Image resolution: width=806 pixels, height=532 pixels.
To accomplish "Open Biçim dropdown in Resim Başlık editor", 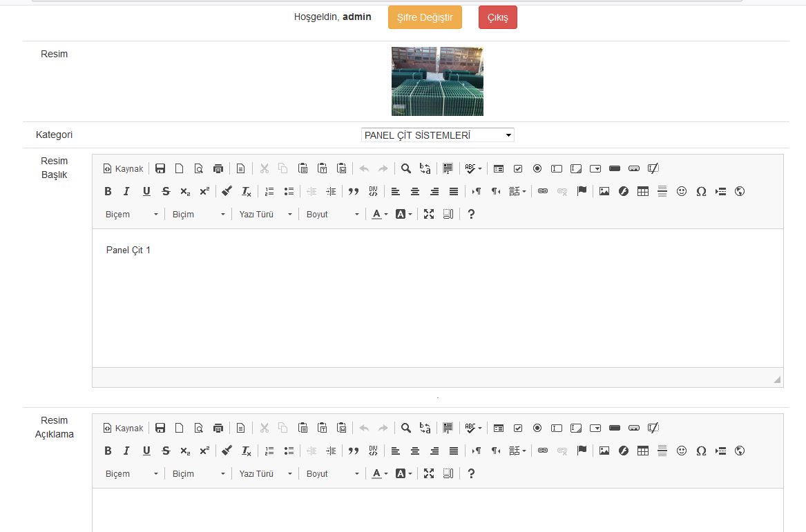I will [x=198, y=214].
